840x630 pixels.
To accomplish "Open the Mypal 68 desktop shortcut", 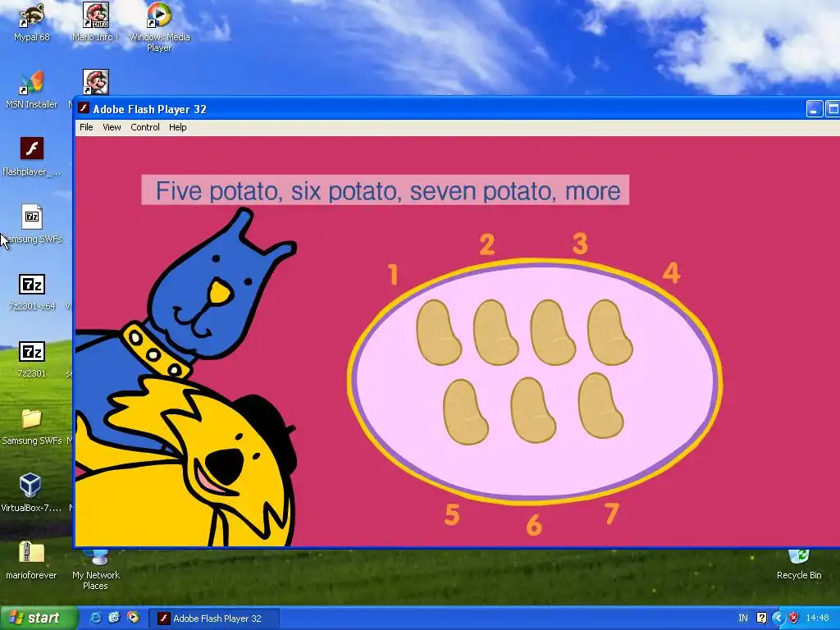I will pos(31,22).
